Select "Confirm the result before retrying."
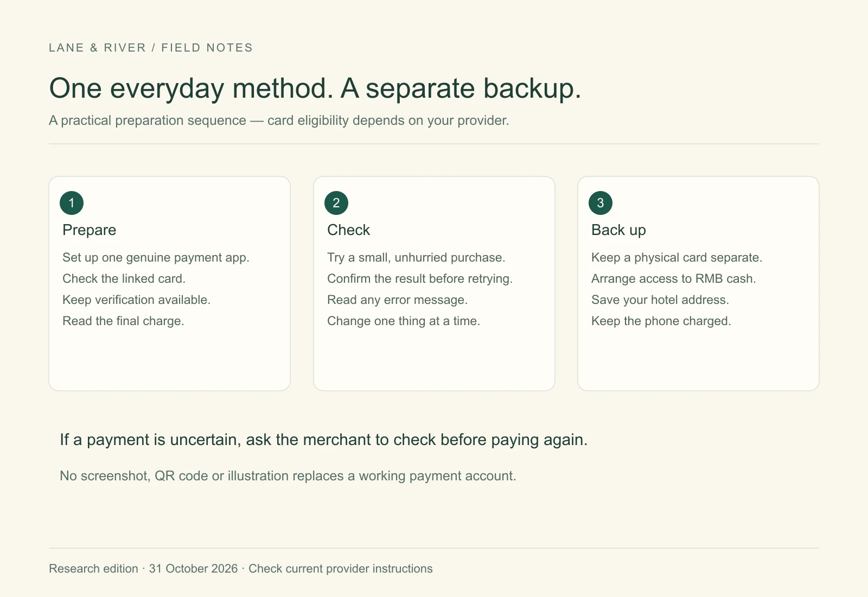This screenshot has height=597, width=868. 420,279
